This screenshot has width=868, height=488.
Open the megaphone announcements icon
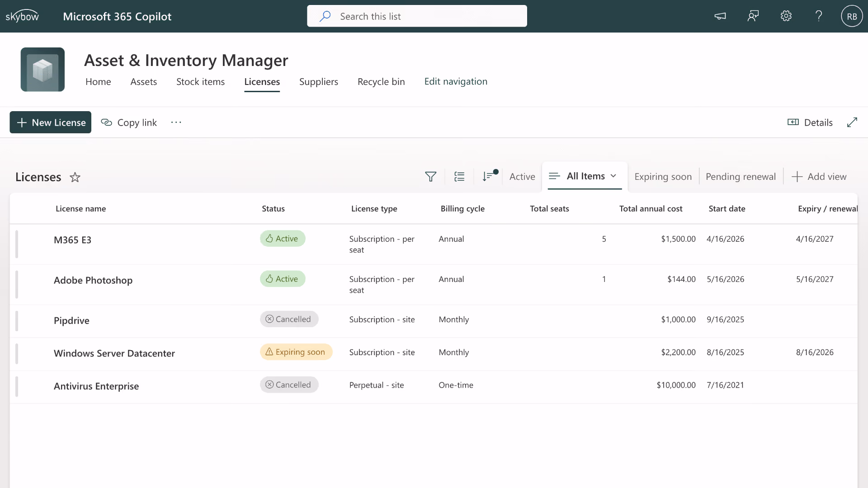720,16
